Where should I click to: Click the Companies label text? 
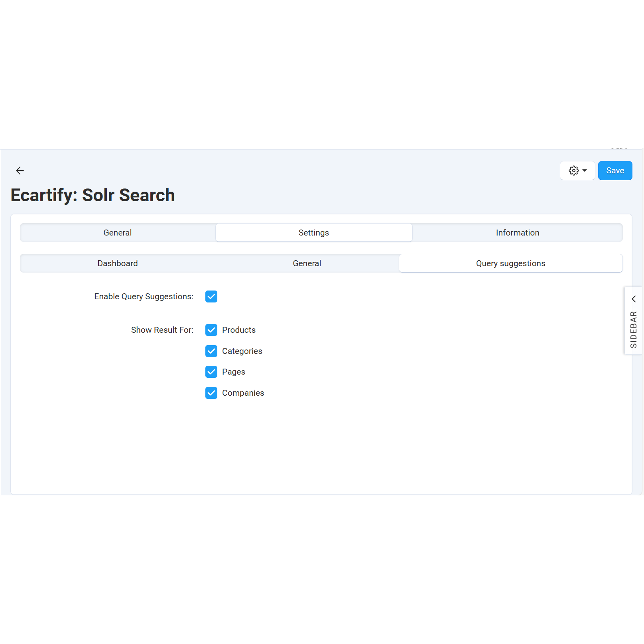(243, 393)
